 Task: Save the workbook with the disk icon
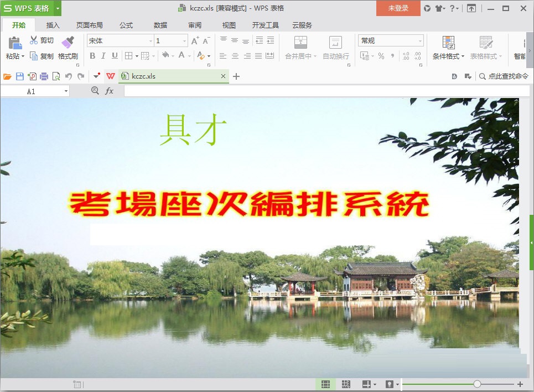pos(20,76)
